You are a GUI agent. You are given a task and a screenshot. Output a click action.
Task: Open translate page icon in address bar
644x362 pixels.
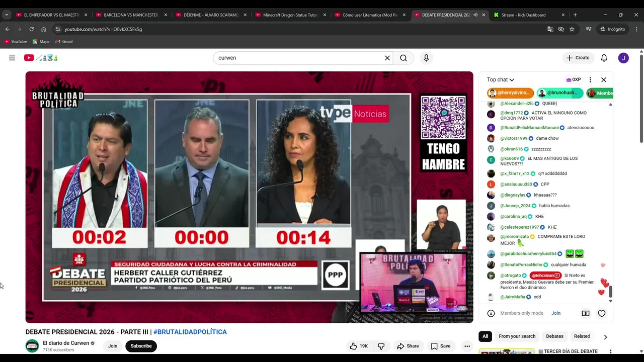coord(550,29)
